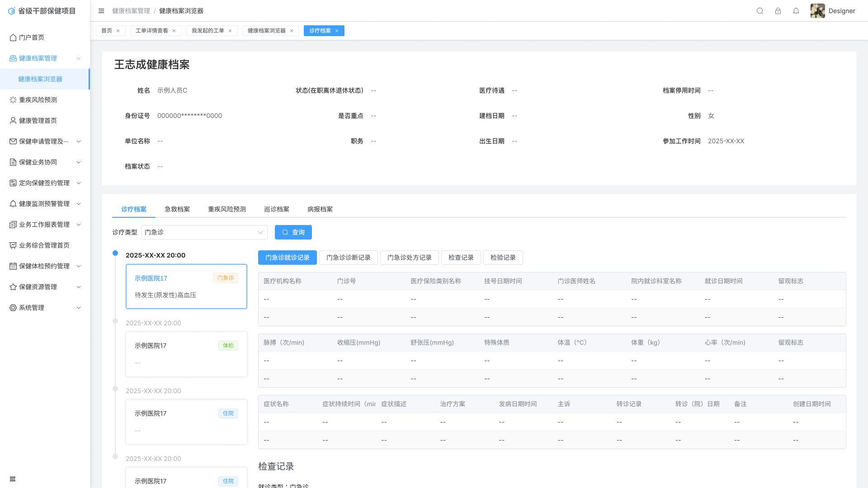Click the 健康档案管理 sidebar icon
This screenshot has width=868, height=488.
click(x=13, y=58)
